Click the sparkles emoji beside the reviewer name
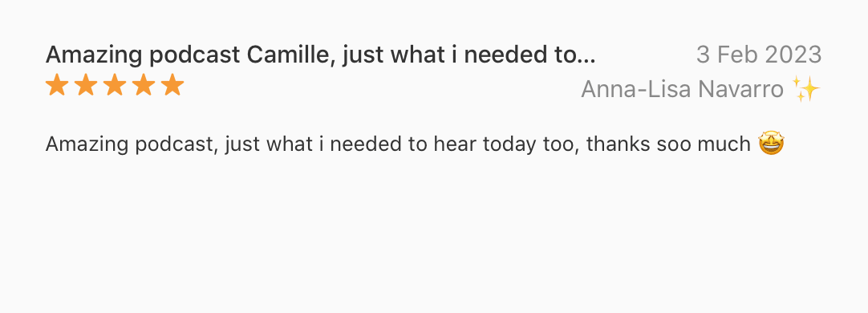Viewport: 868px width, 313px height. [x=806, y=89]
